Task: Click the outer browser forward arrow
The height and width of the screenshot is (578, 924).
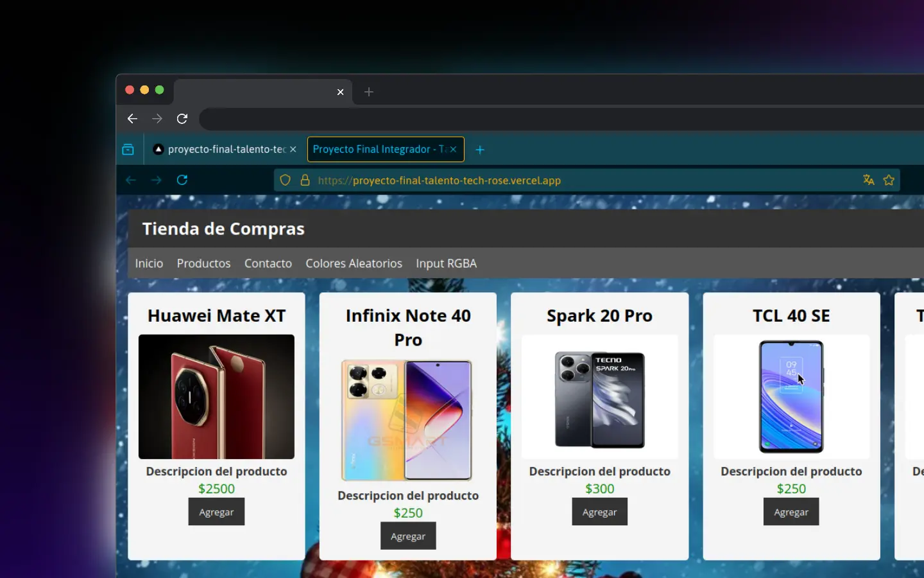Action: pyautogui.click(x=157, y=119)
